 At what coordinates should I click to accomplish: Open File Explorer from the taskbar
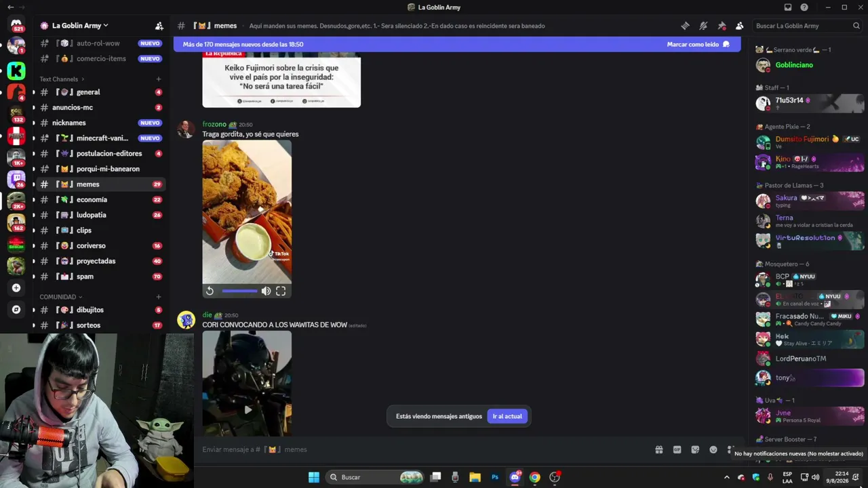tap(475, 477)
